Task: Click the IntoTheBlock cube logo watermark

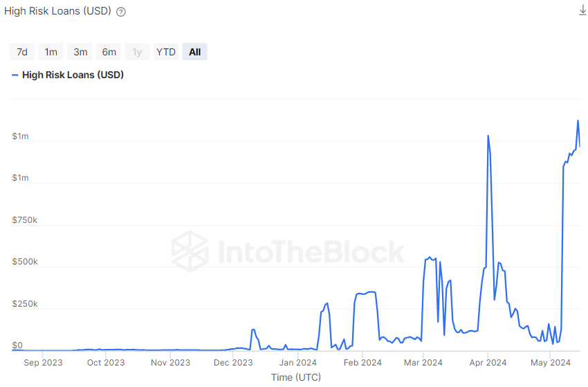Action: [x=190, y=251]
